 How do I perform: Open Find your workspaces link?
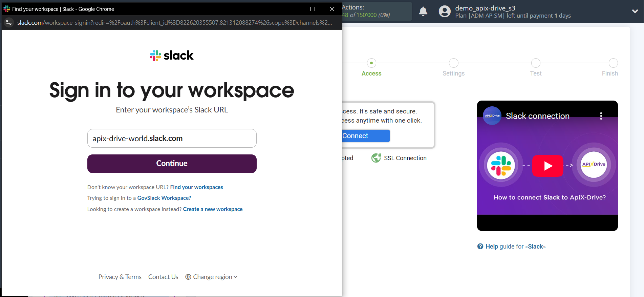196,187
